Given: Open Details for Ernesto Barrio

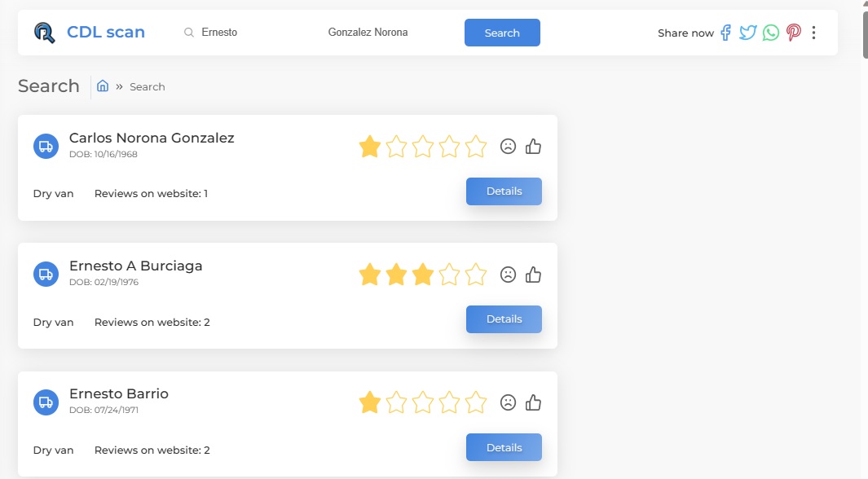Looking at the screenshot, I should [x=504, y=447].
